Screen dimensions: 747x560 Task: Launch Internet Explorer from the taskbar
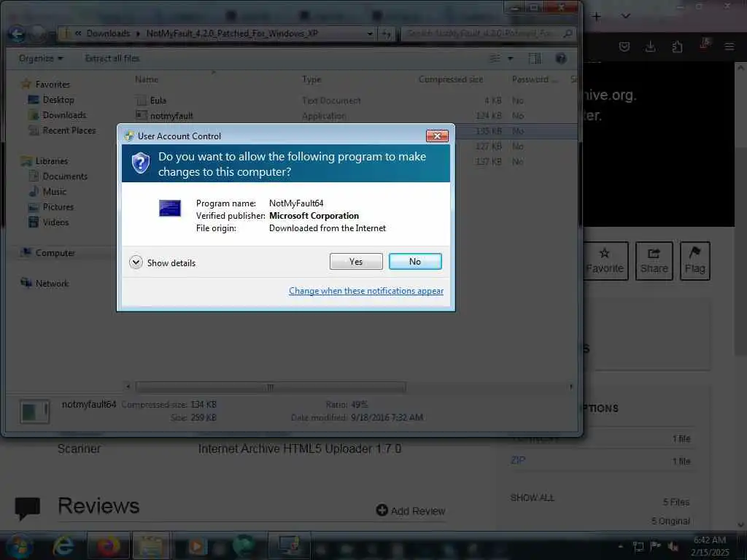pos(63,546)
